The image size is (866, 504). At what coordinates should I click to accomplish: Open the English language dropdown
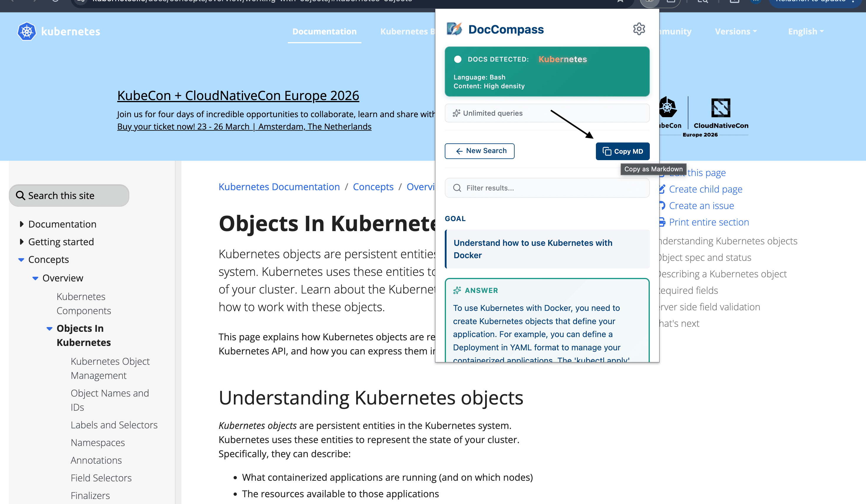[806, 31]
